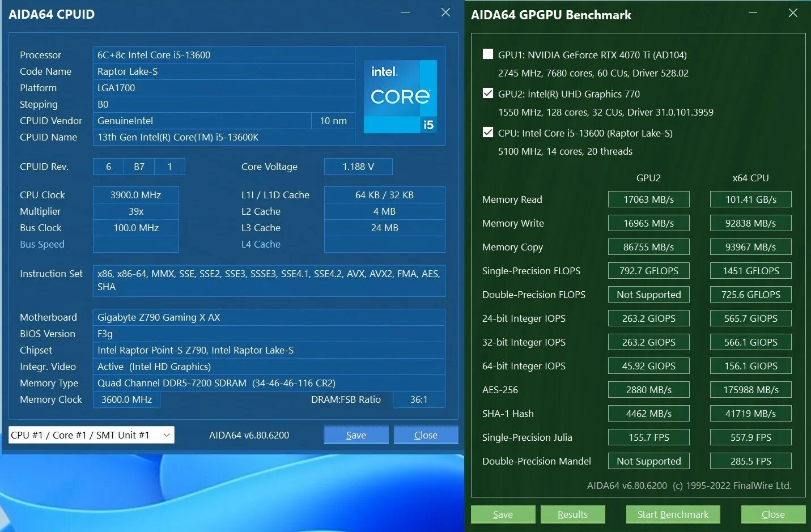Click the Start Benchmark button

[673, 514]
